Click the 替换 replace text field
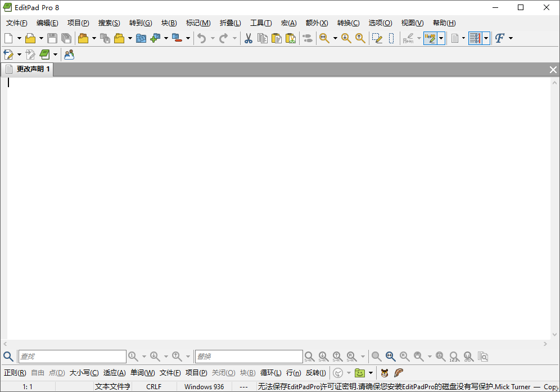The height and width of the screenshot is (392, 560). coord(249,357)
